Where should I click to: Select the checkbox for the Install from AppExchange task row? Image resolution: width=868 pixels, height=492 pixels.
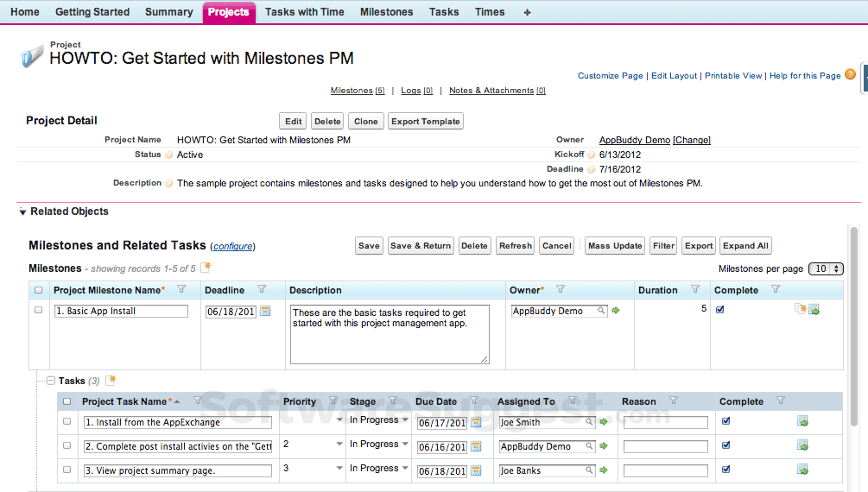click(67, 421)
